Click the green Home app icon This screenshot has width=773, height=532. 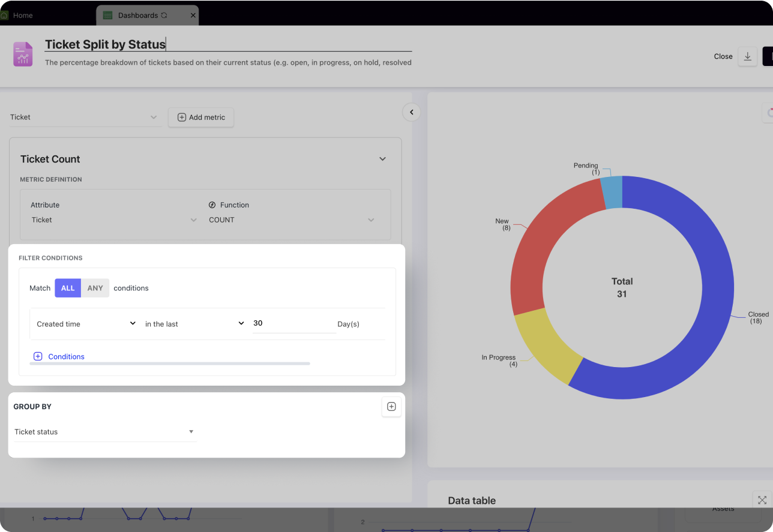5,14
